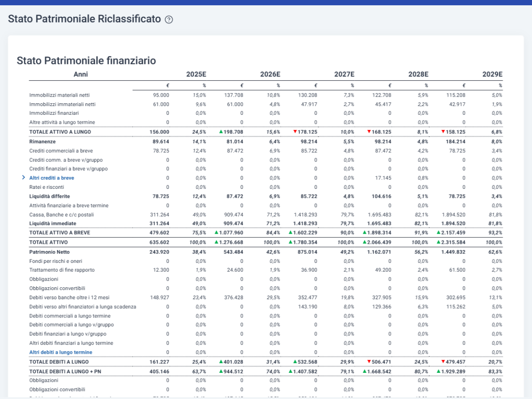Image resolution: width=532 pixels, height=399 pixels.
Task: Click the TOTALE DEBITI A LUNGO label
Action: click(x=59, y=362)
